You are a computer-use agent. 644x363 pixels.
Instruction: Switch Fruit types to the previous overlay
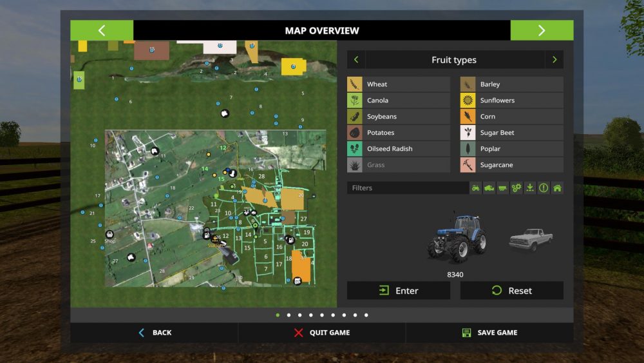356,59
